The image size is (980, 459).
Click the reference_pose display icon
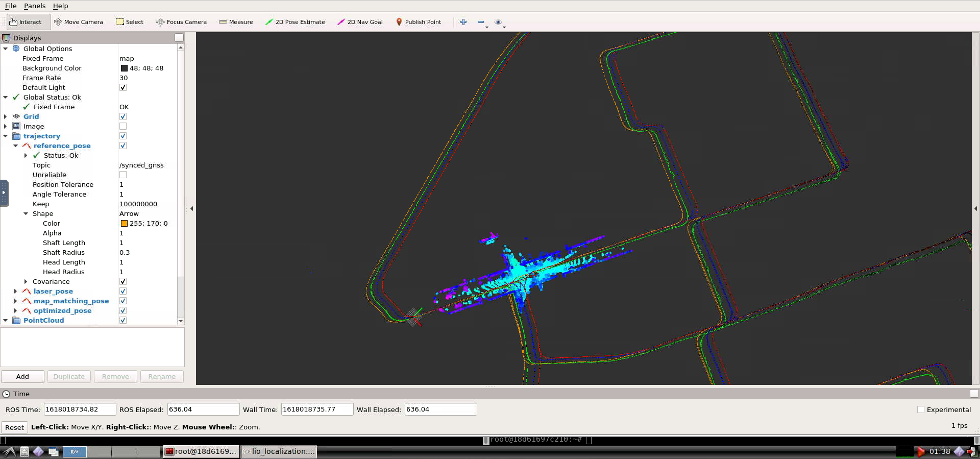(27, 146)
